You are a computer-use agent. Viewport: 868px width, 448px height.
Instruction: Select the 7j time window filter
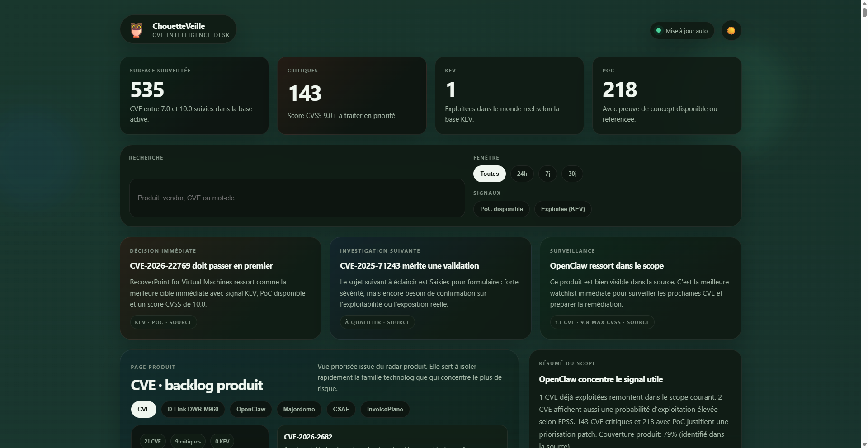(547, 174)
